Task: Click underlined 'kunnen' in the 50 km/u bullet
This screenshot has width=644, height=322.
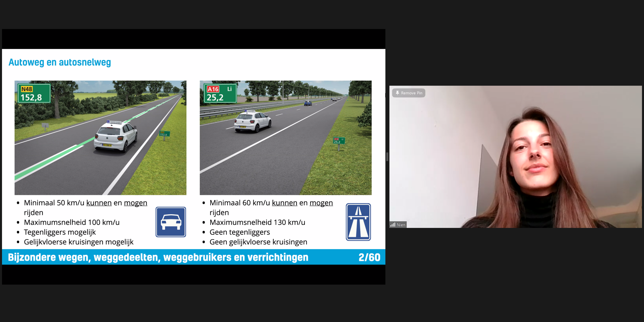Action: [99, 203]
